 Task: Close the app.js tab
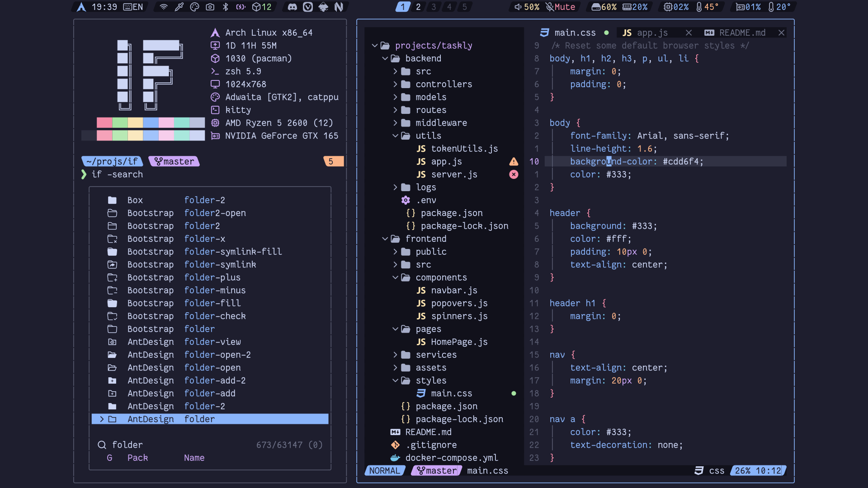coord(689,33)
